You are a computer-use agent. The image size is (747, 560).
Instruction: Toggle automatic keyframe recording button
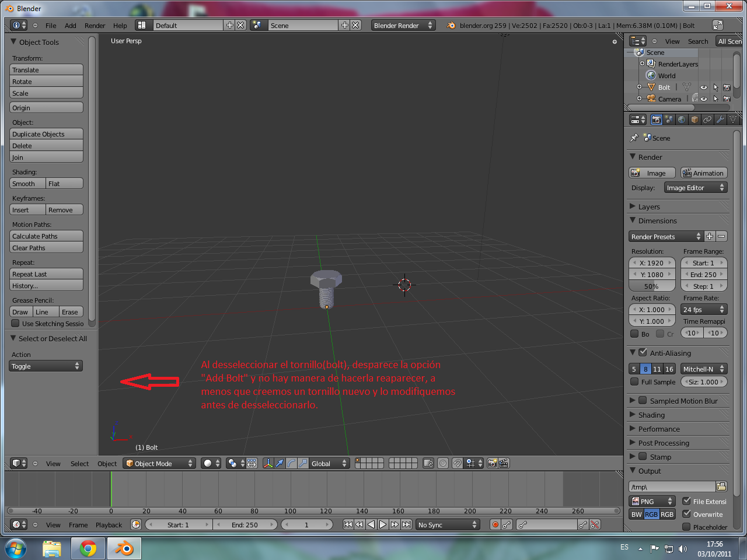(495, 524)
